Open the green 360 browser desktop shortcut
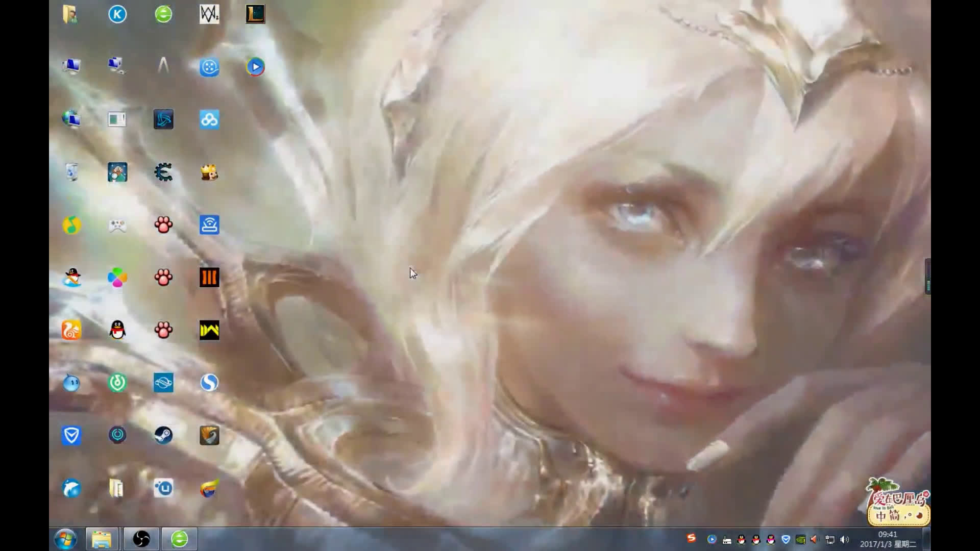The width and height of the screenshot is (980, 551). click(163, 14)
